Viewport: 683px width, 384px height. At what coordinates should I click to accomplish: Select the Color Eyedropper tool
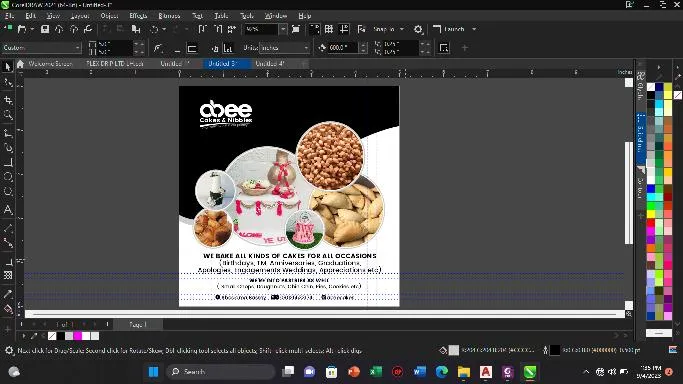[x=7, y=294]
